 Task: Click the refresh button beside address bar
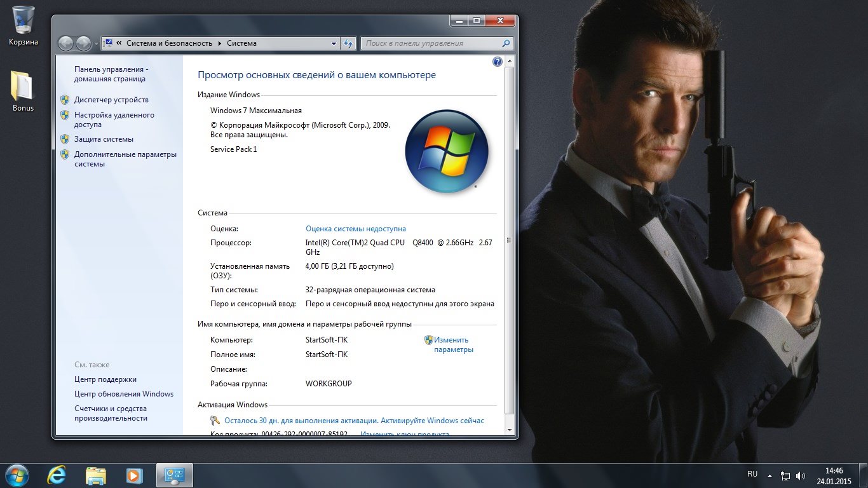tap(348, 43)
